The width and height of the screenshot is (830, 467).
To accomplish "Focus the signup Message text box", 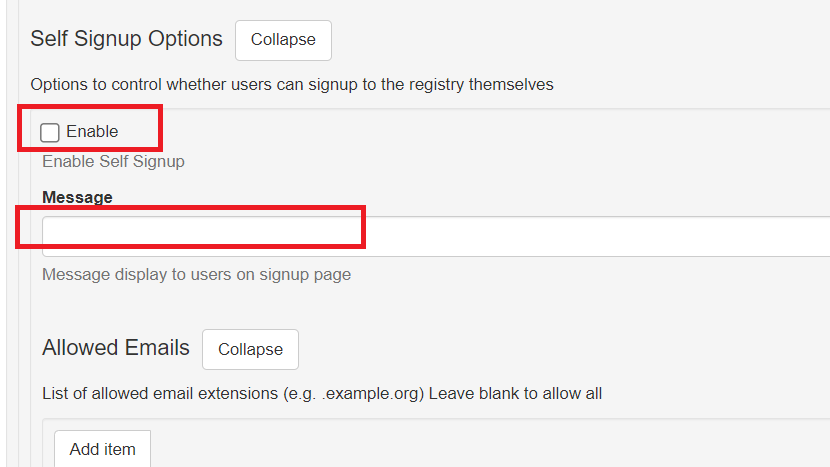I will (x=436, y=237).
